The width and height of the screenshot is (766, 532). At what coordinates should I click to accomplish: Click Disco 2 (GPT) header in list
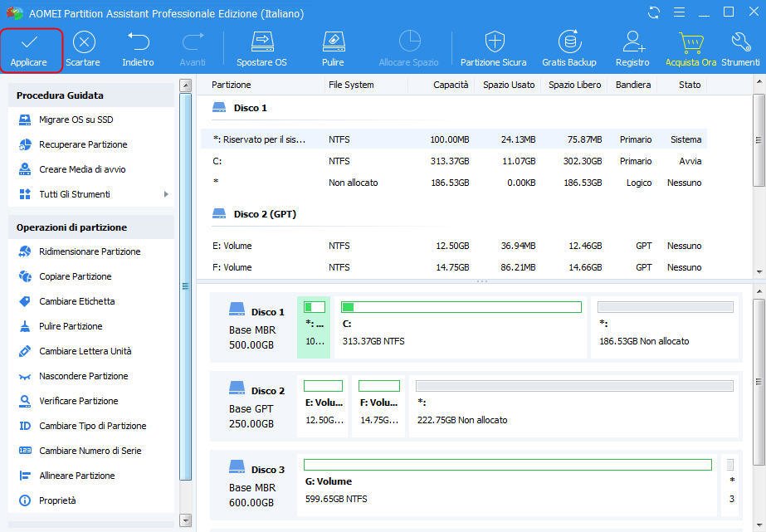click(255, 214)
